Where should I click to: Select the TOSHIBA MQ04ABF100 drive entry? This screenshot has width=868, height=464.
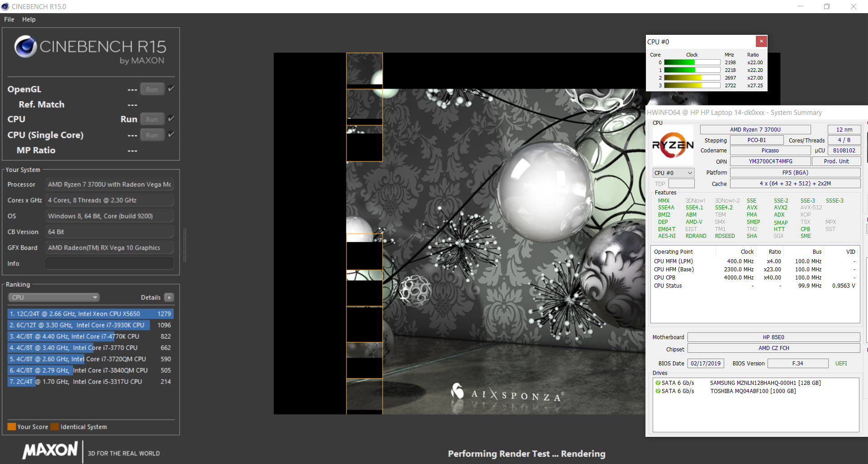pyautogui.click(x=753, y=391)
